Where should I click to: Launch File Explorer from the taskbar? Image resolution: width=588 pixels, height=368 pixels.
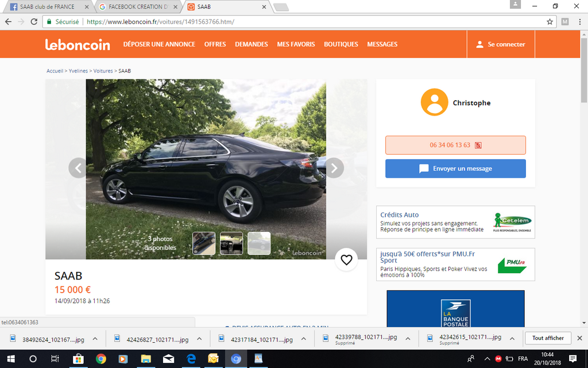(146, 359)
